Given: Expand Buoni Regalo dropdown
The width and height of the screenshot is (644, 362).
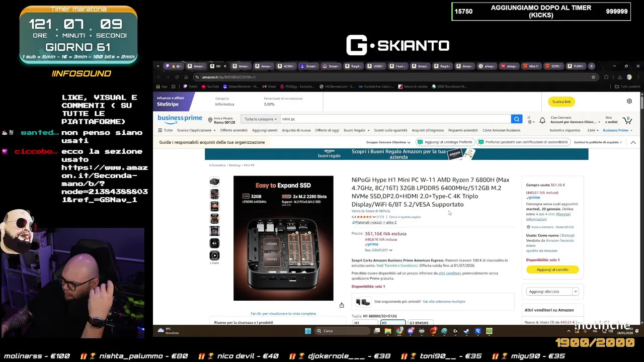Looking at the screenshot, I should 356,130.
